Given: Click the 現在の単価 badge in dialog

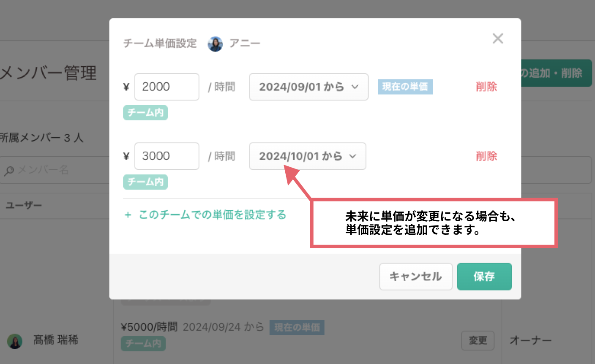Looking at the screenshot, I should (405, 87).
